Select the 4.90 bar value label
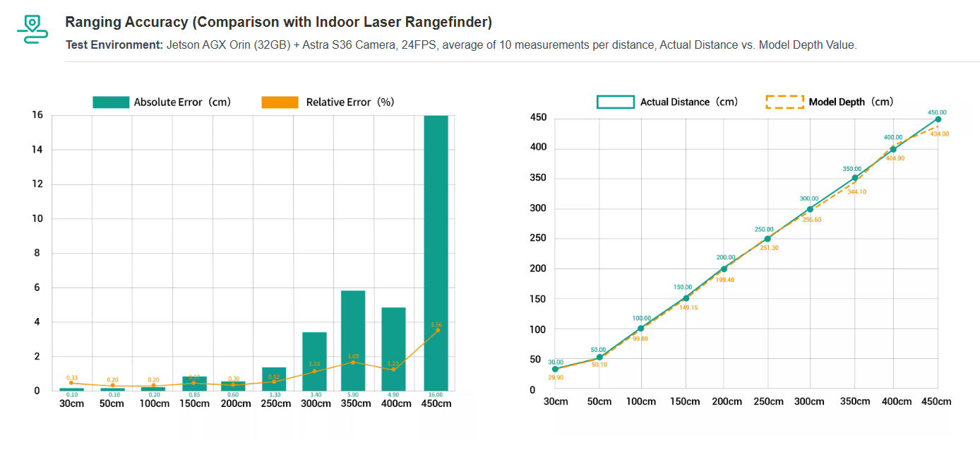The width and height of the screenshot is (980, 450). [393, 394]
